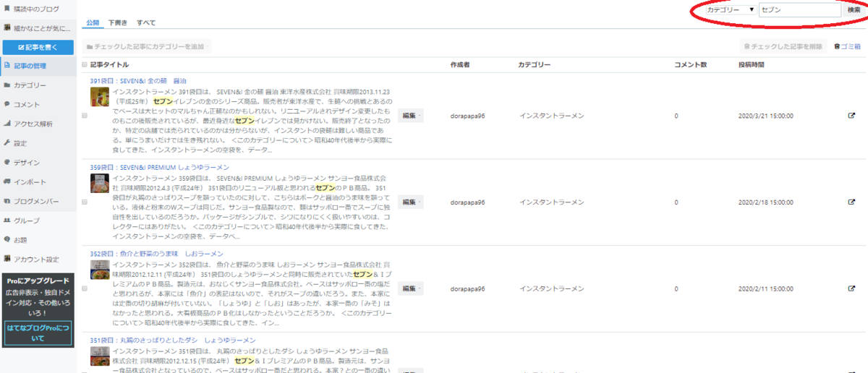868x373 pixels.
Task: Check the checkbox for article 352袋目
Action: pos(85,288)
